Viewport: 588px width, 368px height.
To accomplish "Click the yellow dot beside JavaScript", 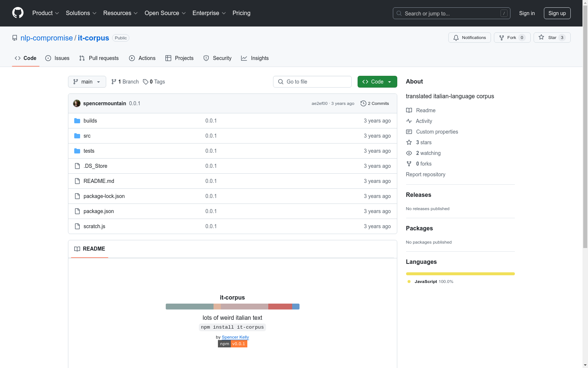I will (409, 282).
